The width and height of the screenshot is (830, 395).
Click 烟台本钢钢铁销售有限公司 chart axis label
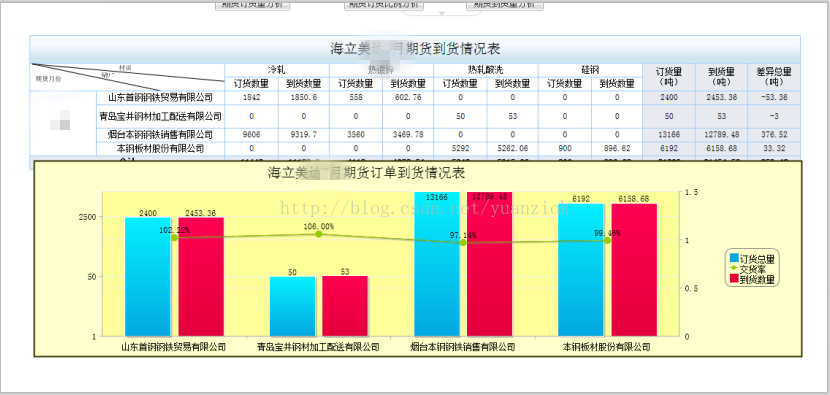pos(463,348)
